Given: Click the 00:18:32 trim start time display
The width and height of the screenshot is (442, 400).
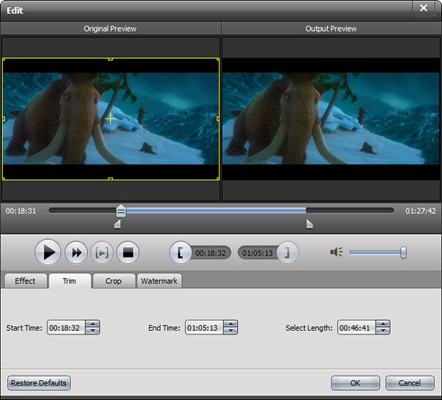Looking at the screenshot, I should click(x=210, y=253).
